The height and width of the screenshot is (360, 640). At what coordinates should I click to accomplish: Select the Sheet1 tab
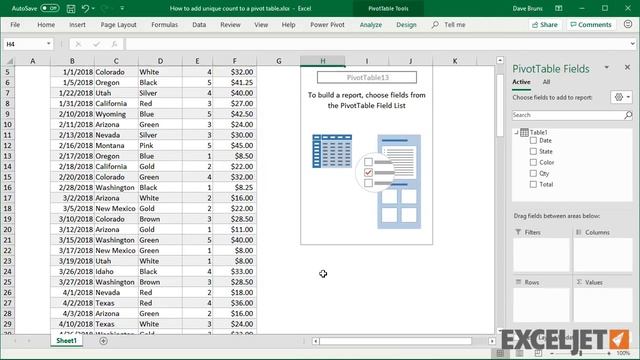coord(67,340)
